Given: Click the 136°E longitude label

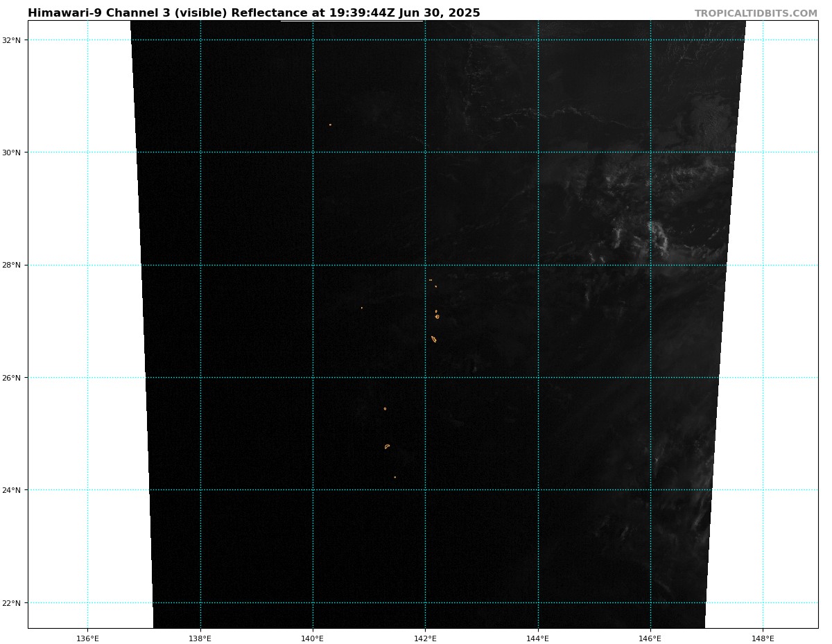Looking at the screenshot, I should pos(87,638).
